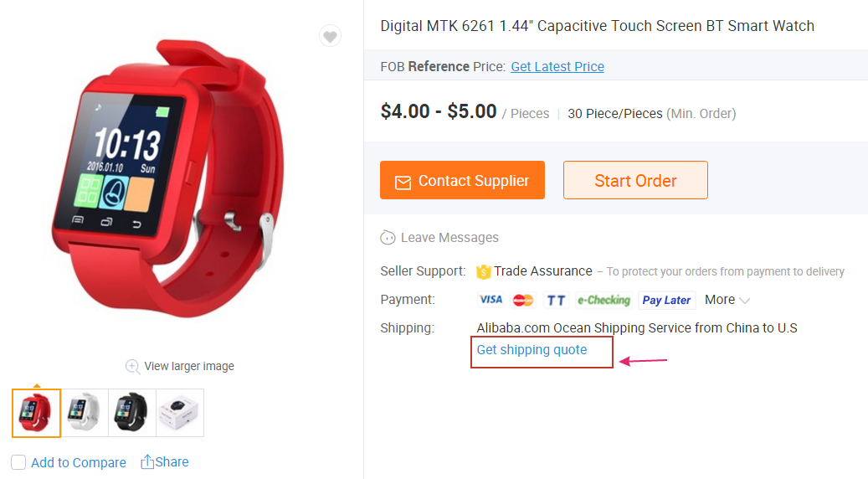The width and height of the screenshot is (868, 479).
Task: Click the e-Checking payment icon
Action: (x=603, y=300)
